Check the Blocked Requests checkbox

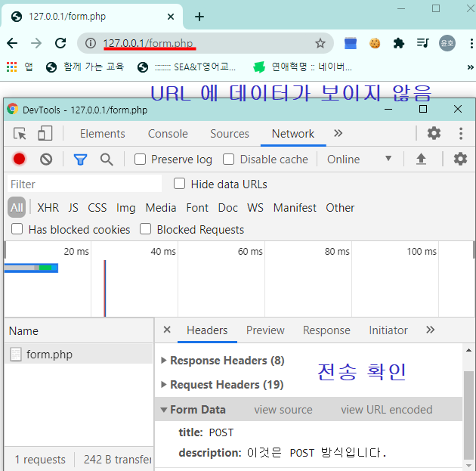tap(145, 229)
